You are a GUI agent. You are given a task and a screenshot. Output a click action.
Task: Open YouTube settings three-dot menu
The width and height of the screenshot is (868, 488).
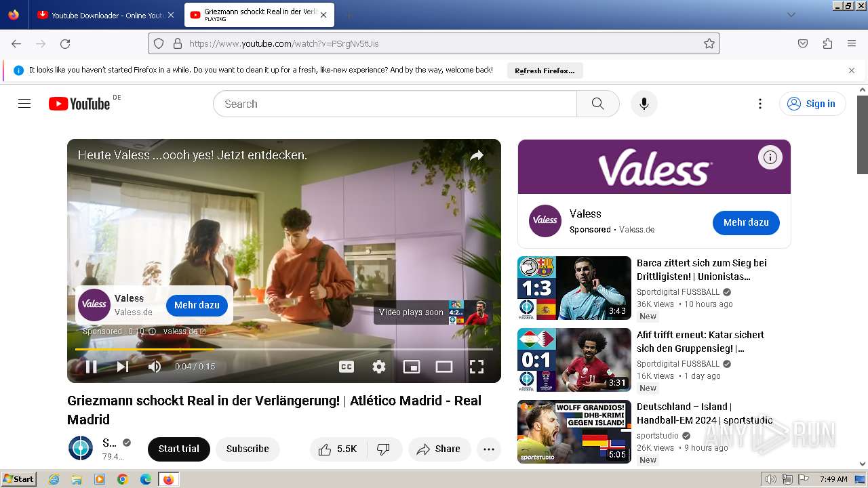pos(760,104)
